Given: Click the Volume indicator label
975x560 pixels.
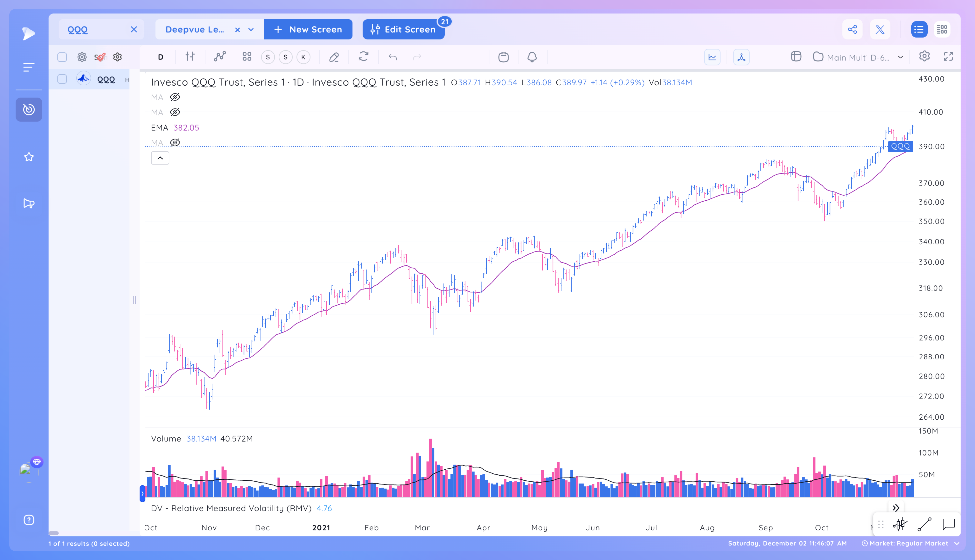Looking at the screenshot, I should (166, 439).
